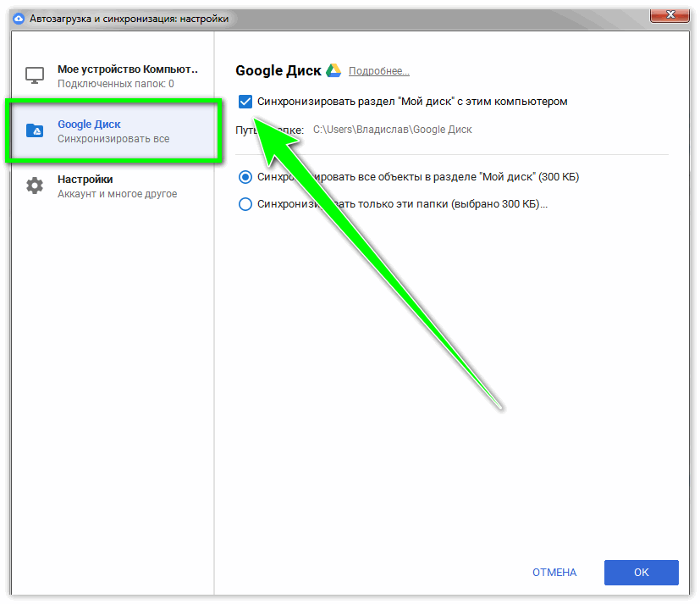
Task: Open the Мое устройство Компьютер section
Action: pos(113,76)
